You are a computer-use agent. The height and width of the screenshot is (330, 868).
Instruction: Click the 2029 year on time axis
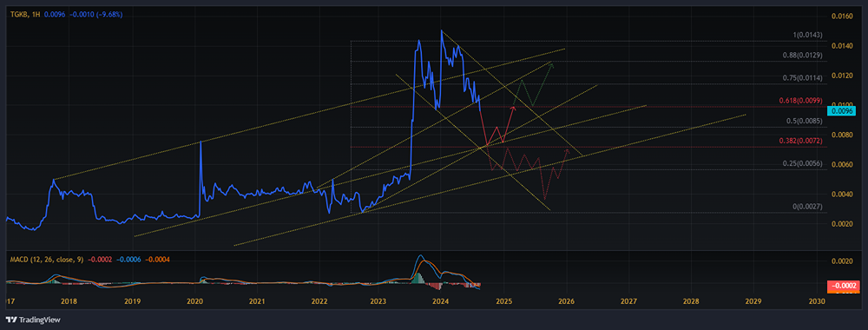[753, 301]
